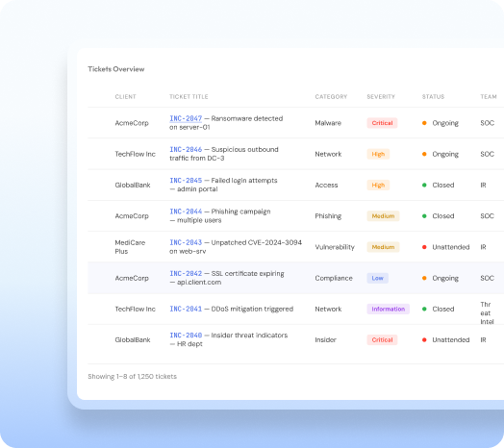
Task: Click 'Ransomware detected on server-01' title text
Action: [x=226, y=123]
